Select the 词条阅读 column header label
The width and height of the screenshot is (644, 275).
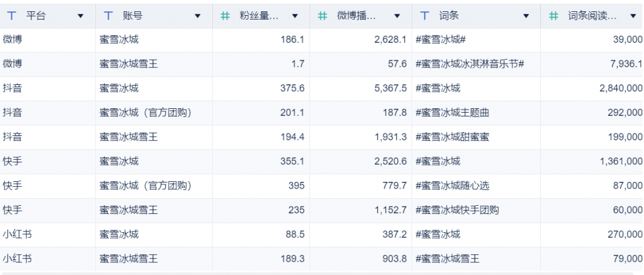592,16
